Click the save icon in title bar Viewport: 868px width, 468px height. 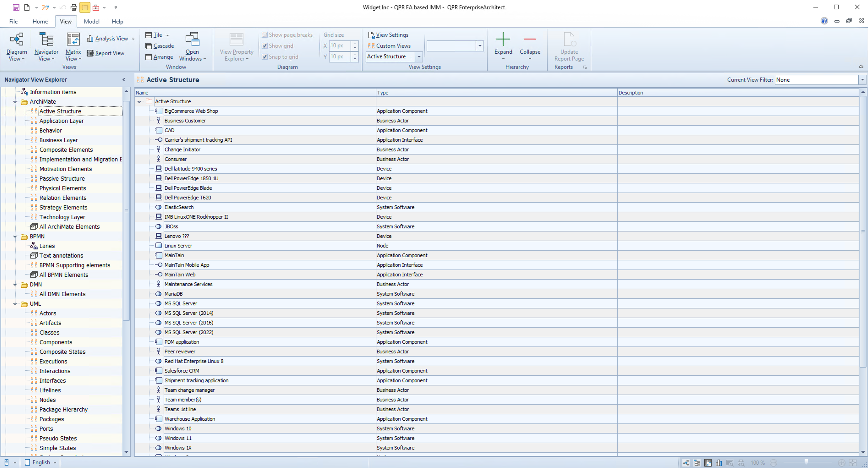pos(16,7)
